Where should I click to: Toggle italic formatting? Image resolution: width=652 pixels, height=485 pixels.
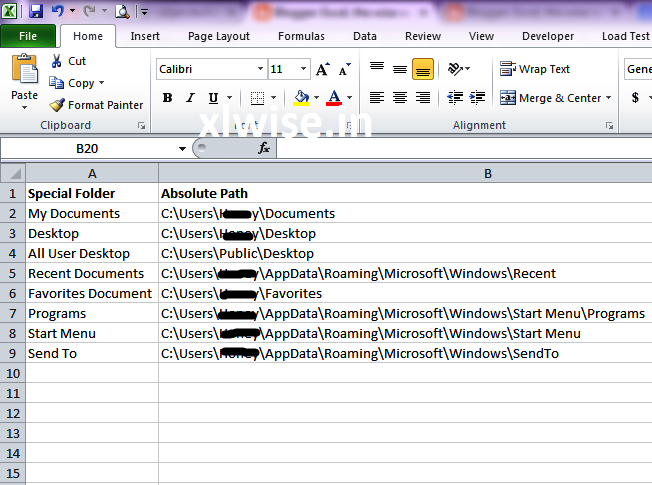point(190,98)
